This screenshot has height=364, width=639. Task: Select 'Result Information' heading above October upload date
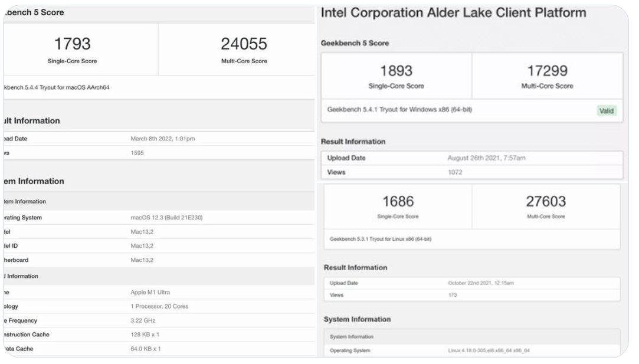[x=355, y=268]
